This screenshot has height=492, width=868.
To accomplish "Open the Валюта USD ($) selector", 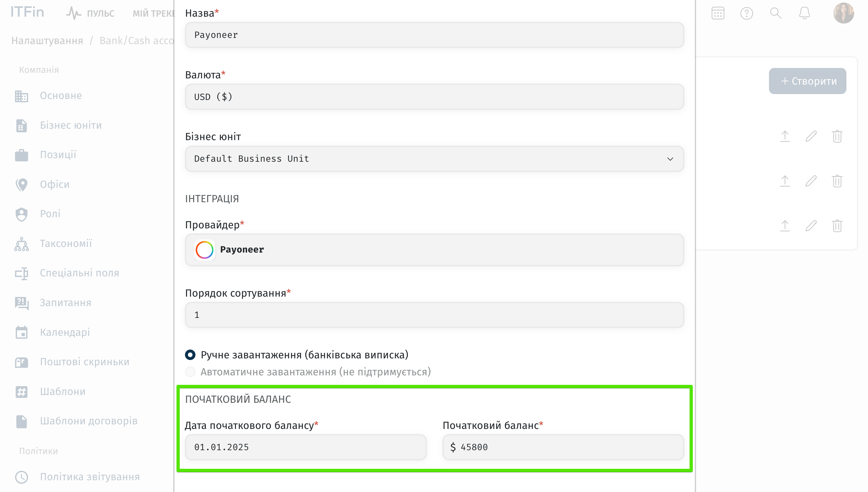I will click(434, 97).
